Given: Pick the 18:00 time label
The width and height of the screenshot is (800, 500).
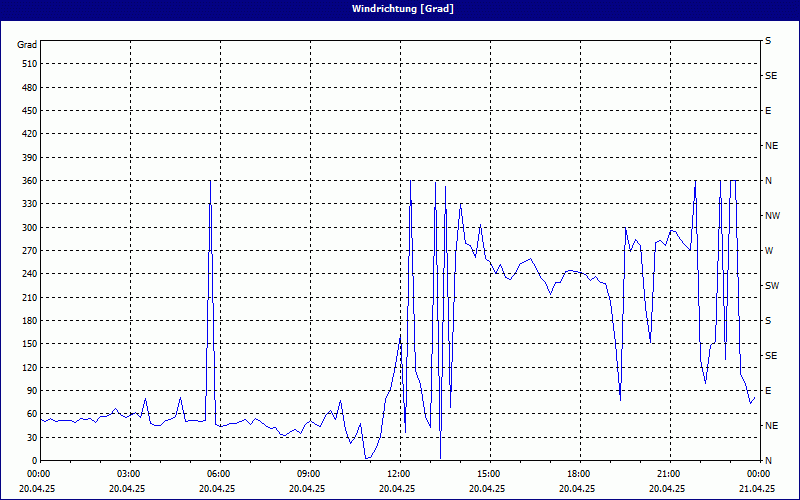Looking at the screenshot, I should (x=579, y=474).
